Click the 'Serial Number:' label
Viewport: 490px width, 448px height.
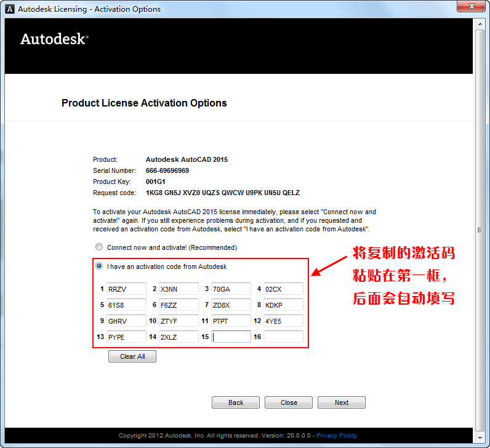pyautogui.click(x=114, y=170)
